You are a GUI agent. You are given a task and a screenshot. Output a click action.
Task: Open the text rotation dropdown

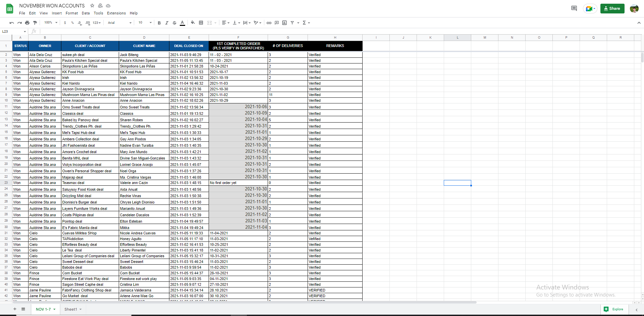pos(258,23)
